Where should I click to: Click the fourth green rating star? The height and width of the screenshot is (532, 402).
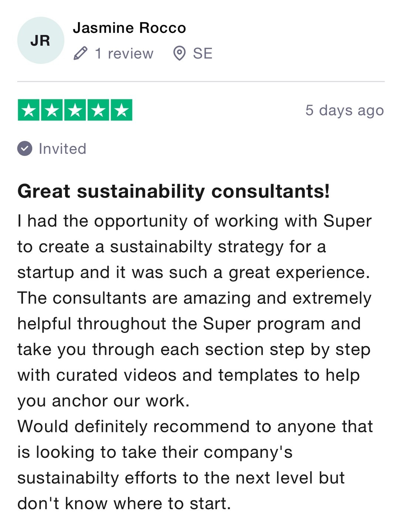(x=98, y=110)
